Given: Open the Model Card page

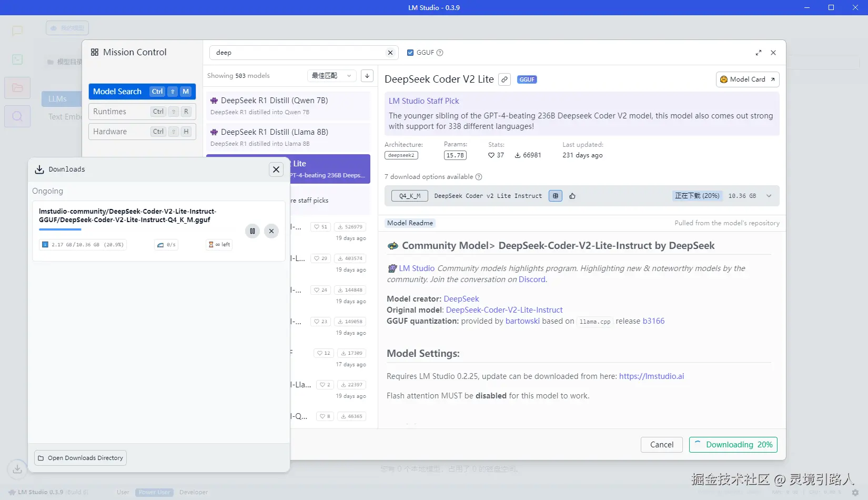Looking at the screenshot, I should (748, 79).
